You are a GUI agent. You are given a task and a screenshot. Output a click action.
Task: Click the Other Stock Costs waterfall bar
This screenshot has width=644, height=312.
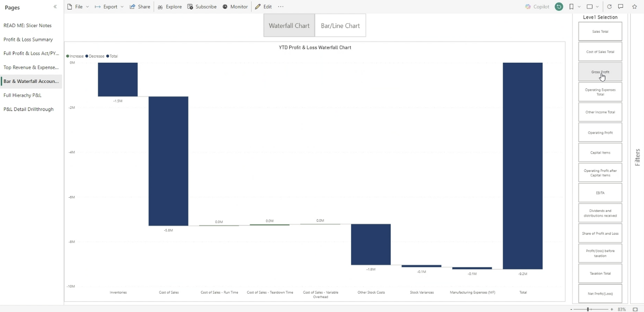[371, 245]
